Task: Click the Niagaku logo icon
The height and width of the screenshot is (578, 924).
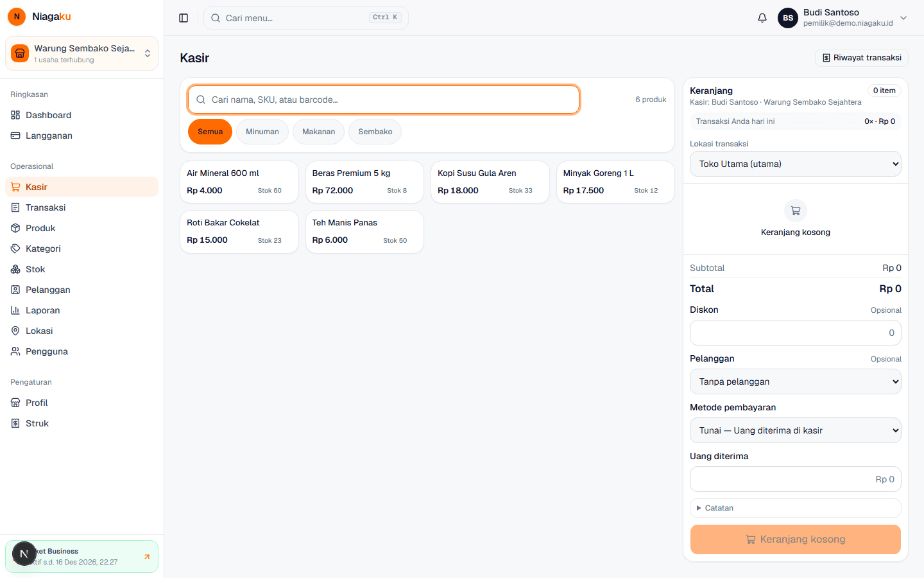Action: (x=17, y=17)
